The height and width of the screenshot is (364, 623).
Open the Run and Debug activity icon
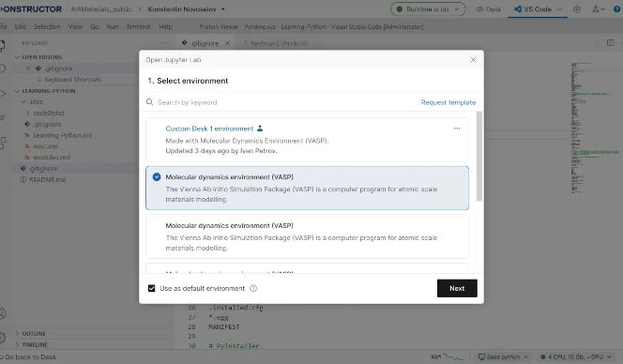click(3, 94)
